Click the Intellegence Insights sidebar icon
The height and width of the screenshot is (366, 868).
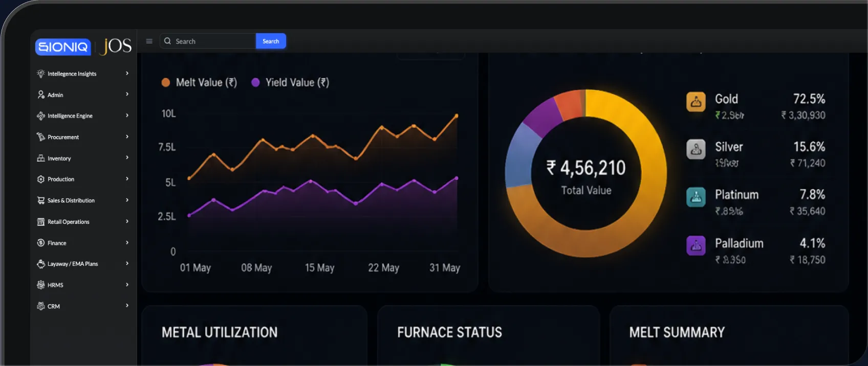(x=41, y=74)
